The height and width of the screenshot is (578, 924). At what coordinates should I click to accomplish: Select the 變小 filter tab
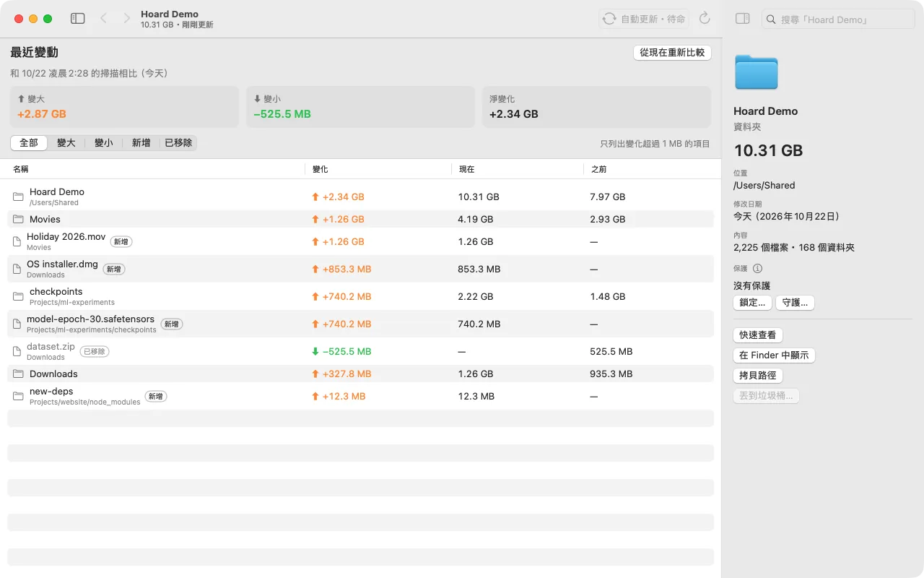[104, 143]
